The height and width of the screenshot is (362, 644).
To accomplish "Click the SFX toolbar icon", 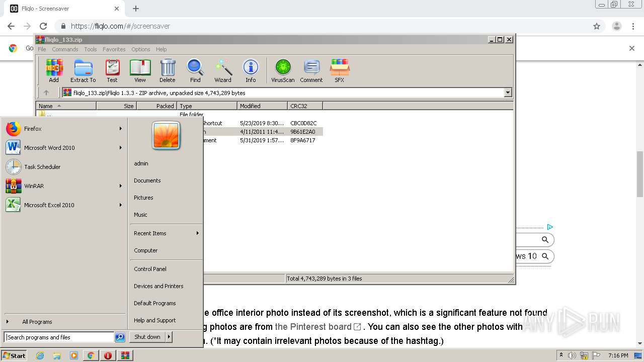I will (x=340, y=70).
